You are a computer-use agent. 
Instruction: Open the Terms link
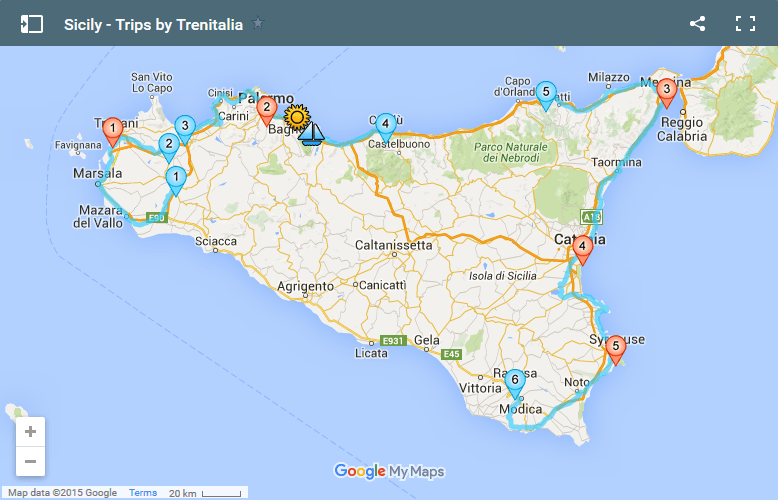tap(143, 493)
